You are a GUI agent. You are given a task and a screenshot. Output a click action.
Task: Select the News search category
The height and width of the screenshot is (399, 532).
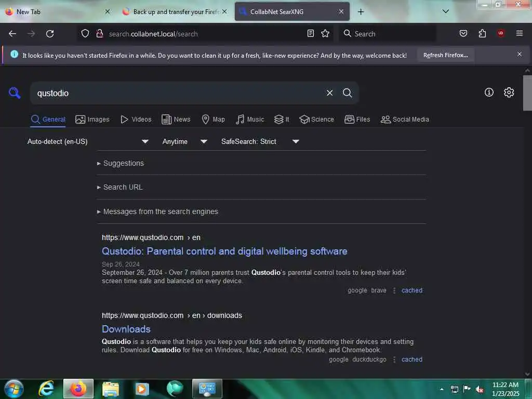click(x=176, y=119)
